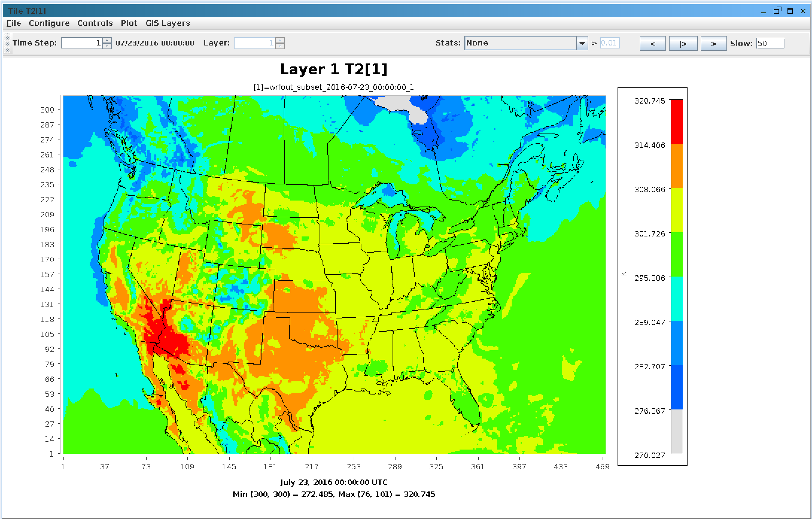The height and width of the screenshot is (519, 812).
Task: Increment the Layer spinner
Action: pos(280,40)
